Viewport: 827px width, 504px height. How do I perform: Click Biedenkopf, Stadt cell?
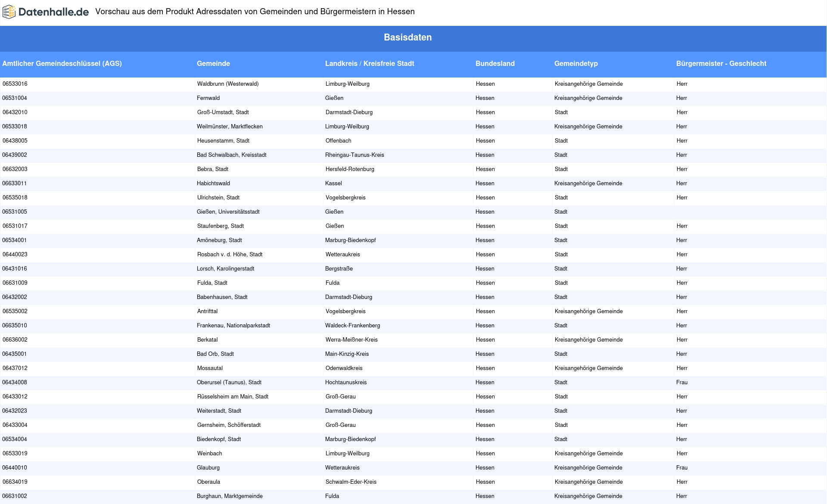(x=219, y=439)
